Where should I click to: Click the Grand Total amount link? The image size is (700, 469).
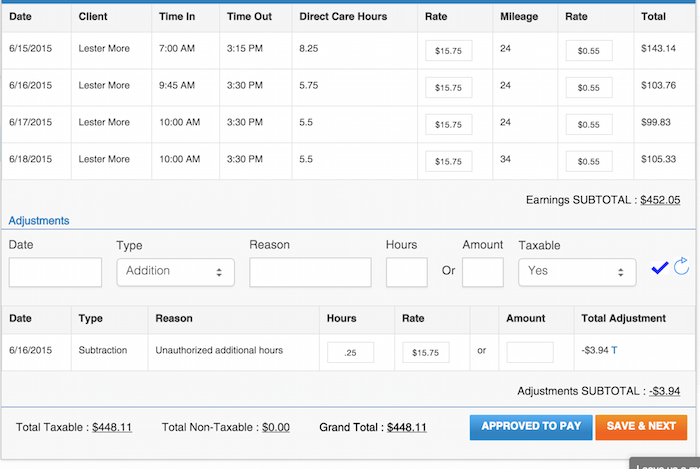[406, 427]
